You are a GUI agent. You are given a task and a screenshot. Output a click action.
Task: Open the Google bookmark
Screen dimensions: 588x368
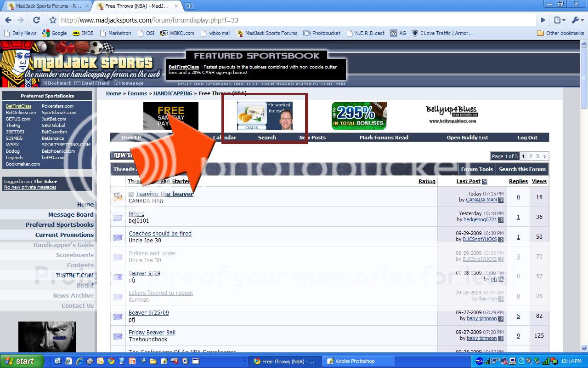55,33
